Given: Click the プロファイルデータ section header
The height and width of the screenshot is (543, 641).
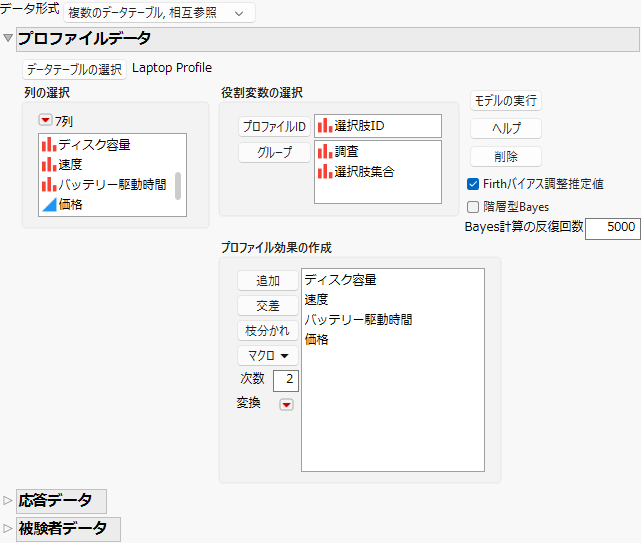Looking at the screenshot, I should pos(328,39).
